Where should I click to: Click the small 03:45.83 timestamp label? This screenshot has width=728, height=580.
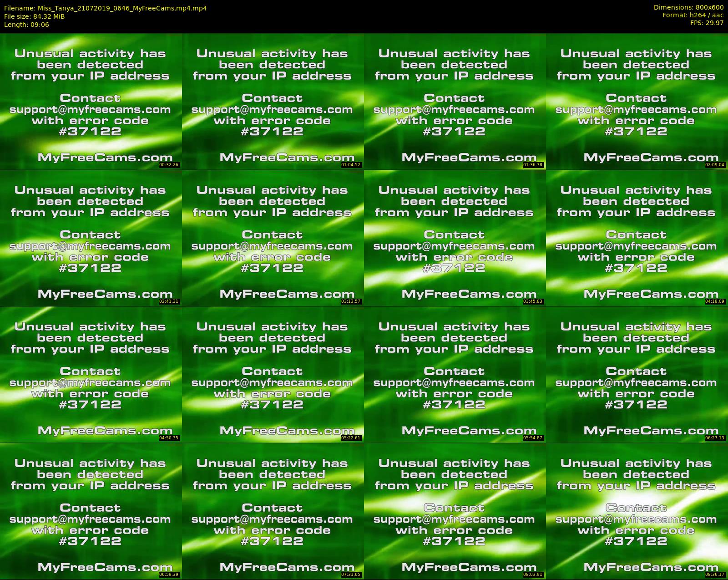(533, 301)
